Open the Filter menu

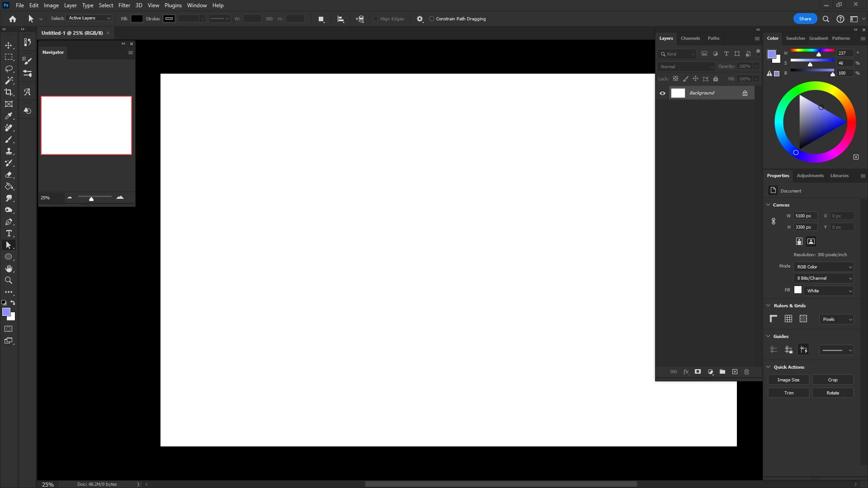124,5
